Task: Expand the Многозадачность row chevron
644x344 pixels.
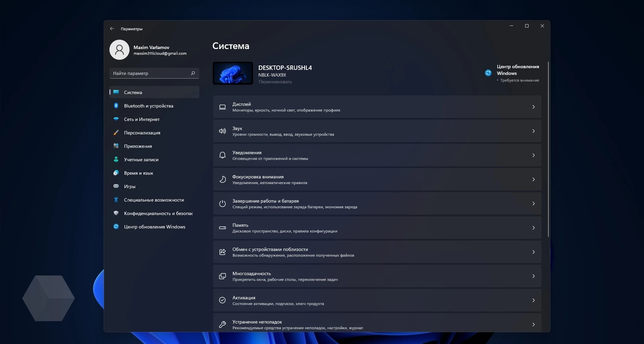Action: point(534,276)
